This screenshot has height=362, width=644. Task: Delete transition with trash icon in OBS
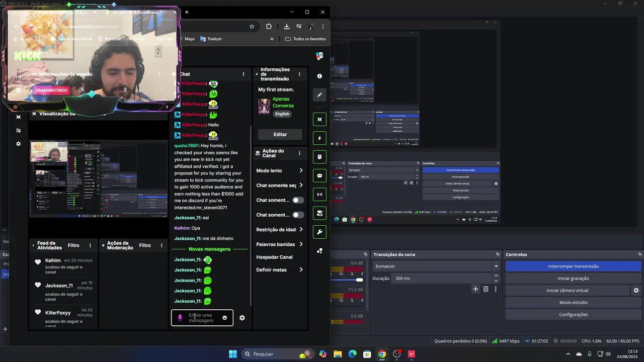(486, 289)
